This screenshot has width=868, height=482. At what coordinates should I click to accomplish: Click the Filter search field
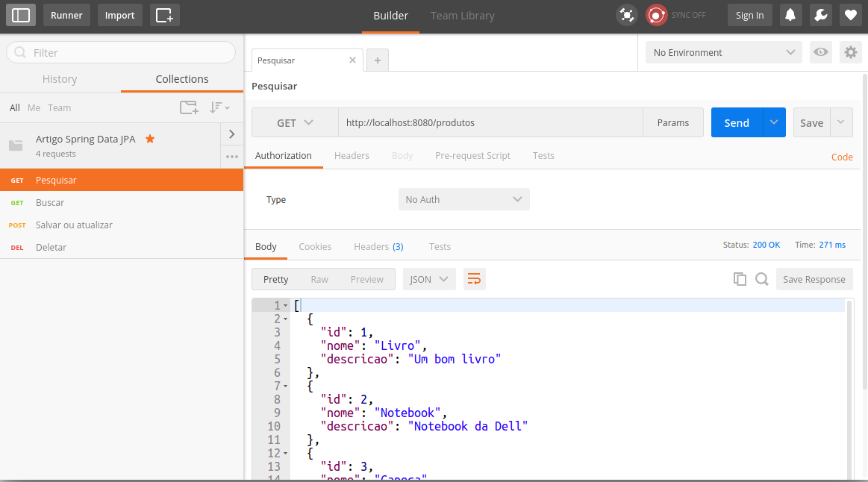tap(121, 52)
